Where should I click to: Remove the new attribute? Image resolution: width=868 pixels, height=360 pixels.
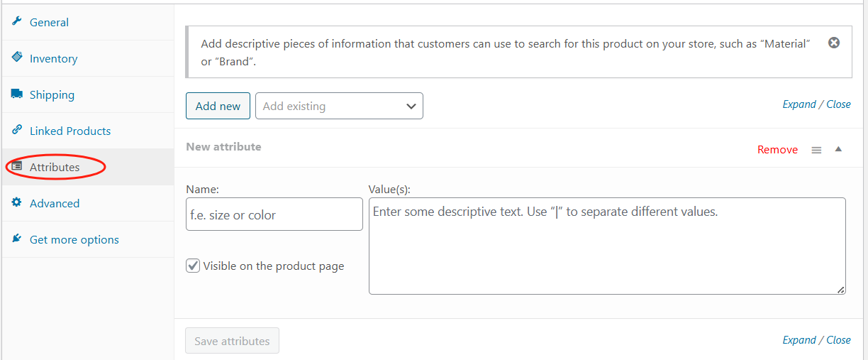click(x=777, y=150)
